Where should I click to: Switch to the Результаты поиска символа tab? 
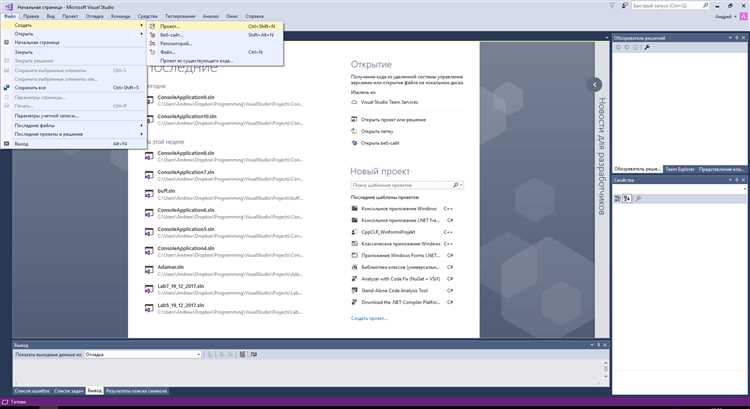point(136,391)
